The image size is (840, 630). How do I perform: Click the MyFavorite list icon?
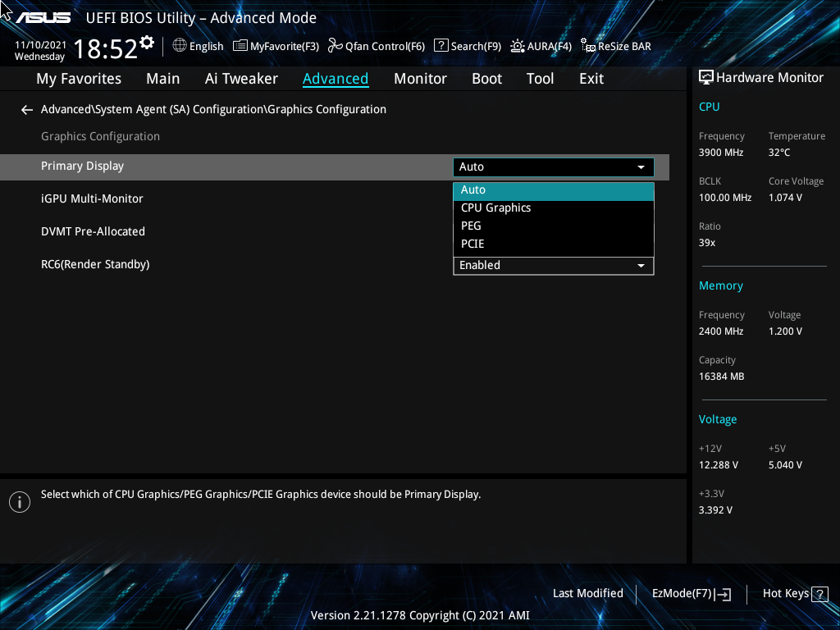pos(240,46)
